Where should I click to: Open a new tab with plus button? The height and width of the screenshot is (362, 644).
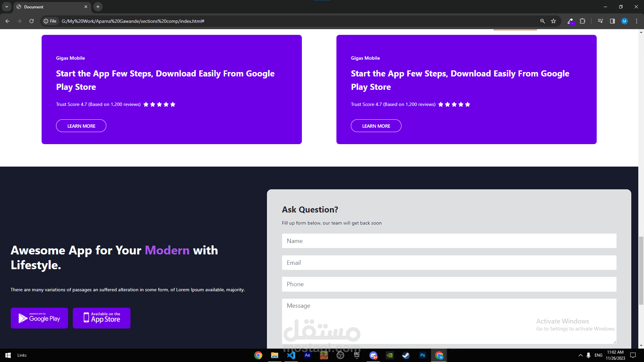click(x=98, y=7)
